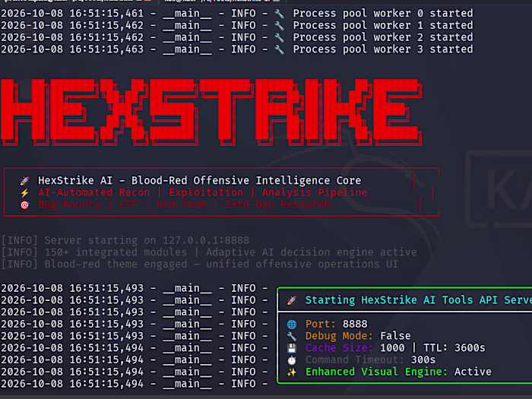Click the wrench icon on worker 1 line
This screenshot has width=532, height=399.
point(279,26)
